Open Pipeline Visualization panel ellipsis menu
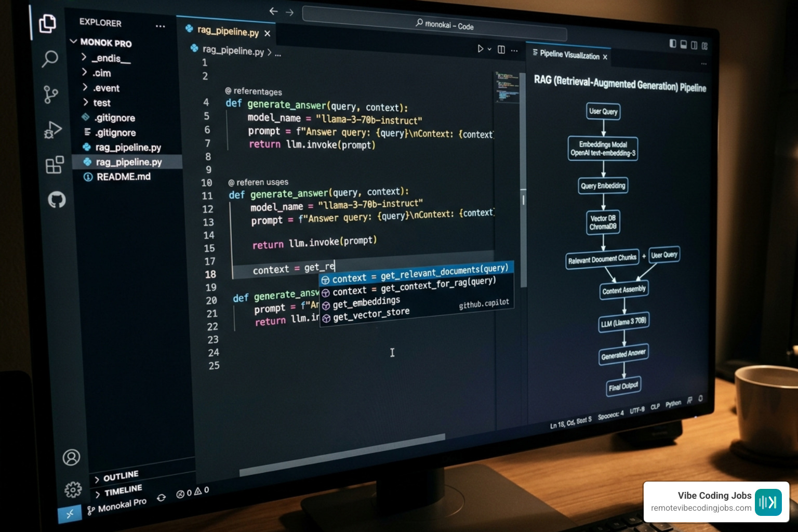This screenshot has width=798, height=532. (704, 64)
